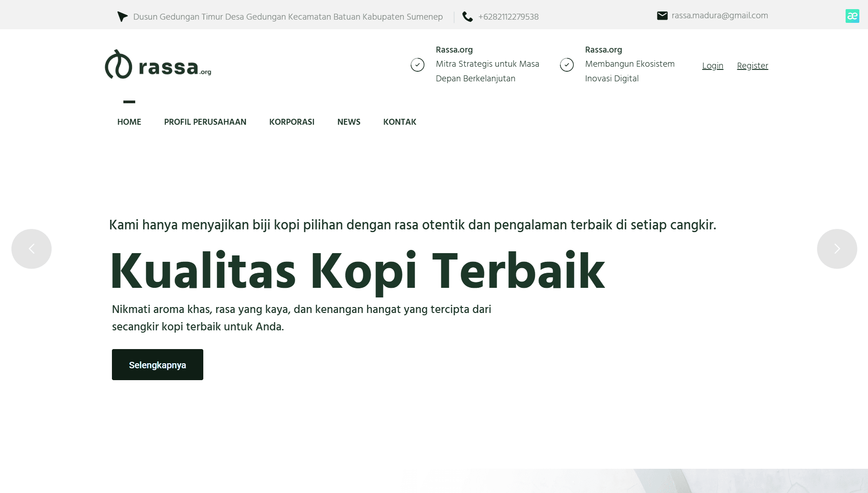Open the Login link
Image resolution: width=868 pixels, height=493 pixels.
(x=712, y=65)
